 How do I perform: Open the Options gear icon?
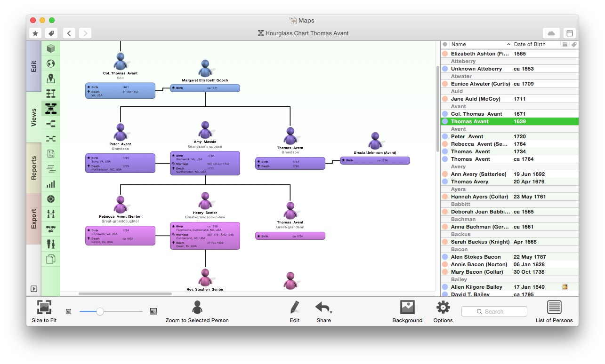443,308
